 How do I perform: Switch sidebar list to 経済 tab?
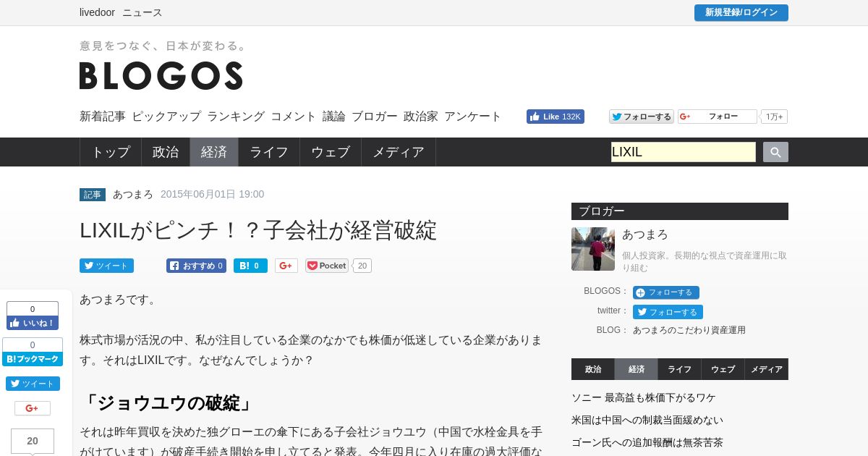coord(637,369)
